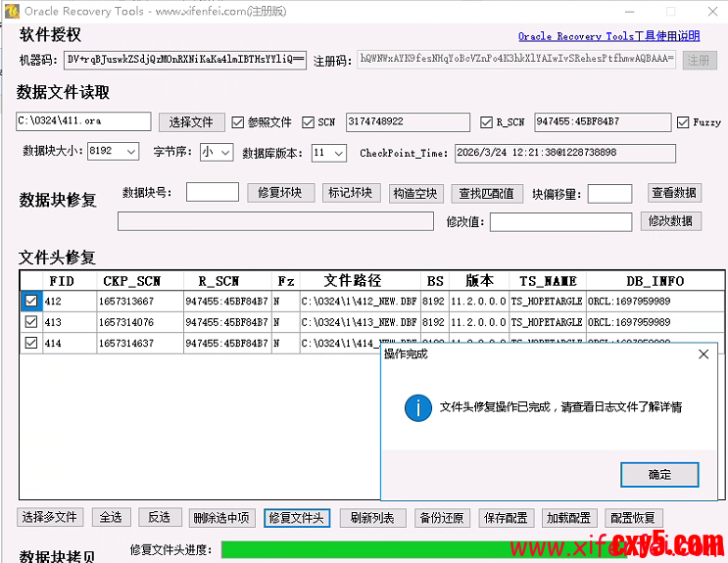Click the blue info icon in the dialog
728x563 pixels.
click(x=418, y=407)
